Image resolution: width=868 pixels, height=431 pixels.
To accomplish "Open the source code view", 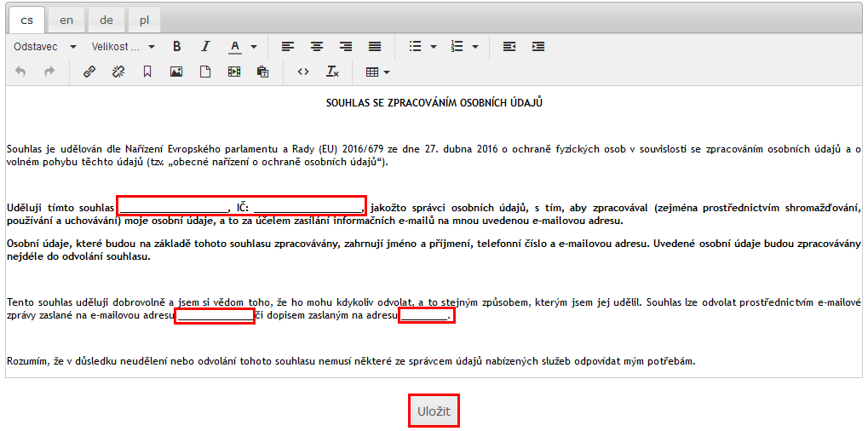I will [x=303, y=72].
